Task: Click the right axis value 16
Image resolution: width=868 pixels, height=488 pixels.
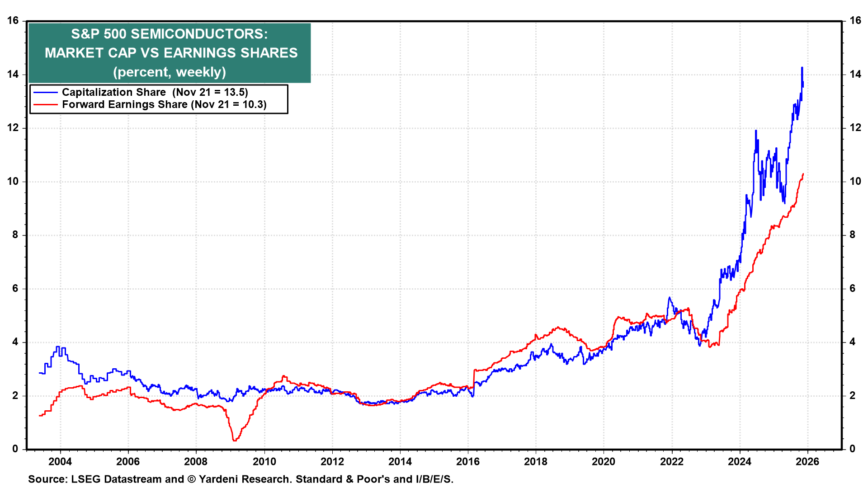Action: coord(855,21)
